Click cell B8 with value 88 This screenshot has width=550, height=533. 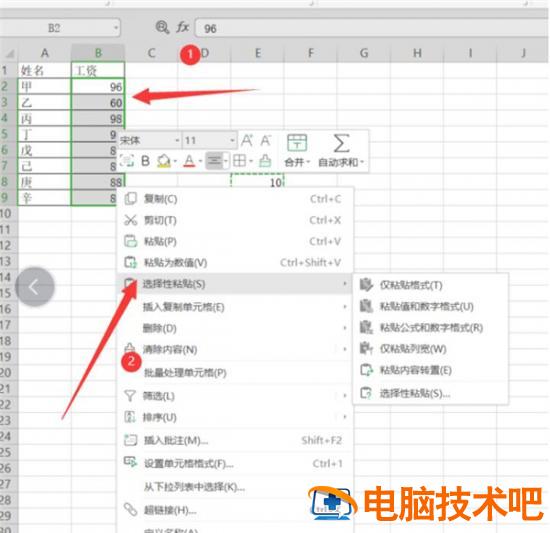point(98,182)
